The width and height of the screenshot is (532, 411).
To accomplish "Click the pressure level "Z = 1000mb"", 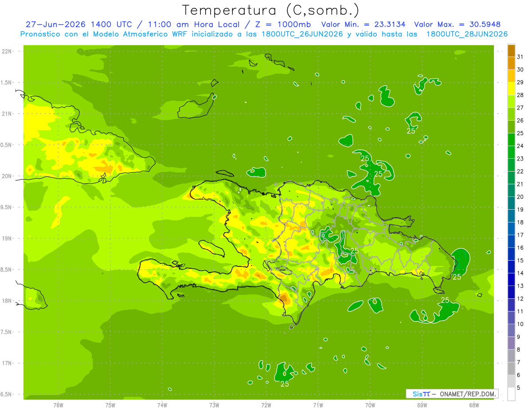I will (x=282, y=24).
